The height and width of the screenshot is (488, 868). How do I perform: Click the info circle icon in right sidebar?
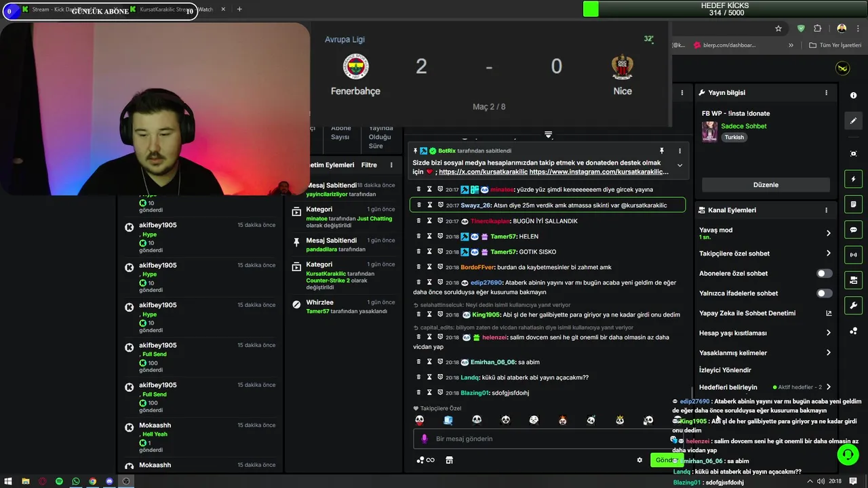tap(853, 96)
